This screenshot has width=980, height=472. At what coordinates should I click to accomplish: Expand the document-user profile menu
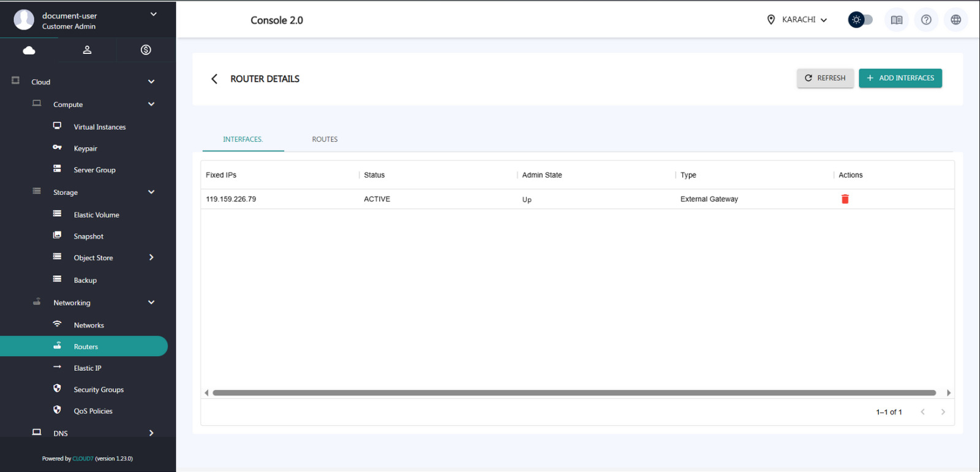tap(153, 15)
